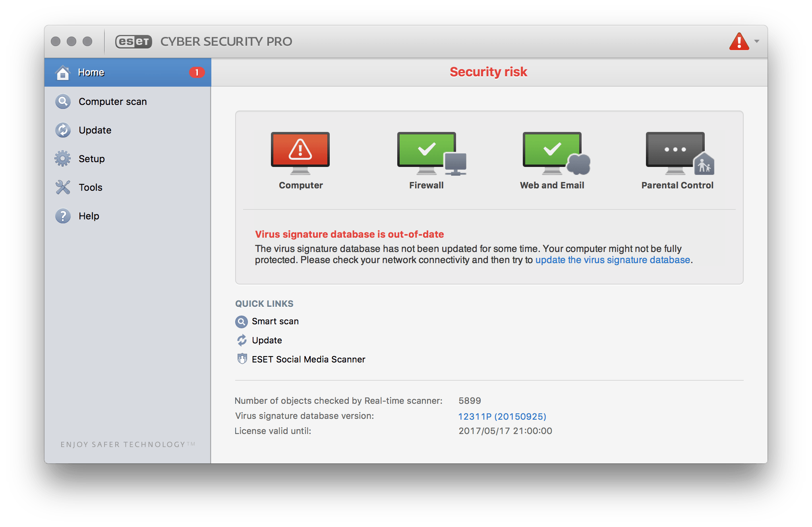Screen dimensions: 812x527
Task: Click the shield icon for ESET Social Media Scanner
Action: 242,359
